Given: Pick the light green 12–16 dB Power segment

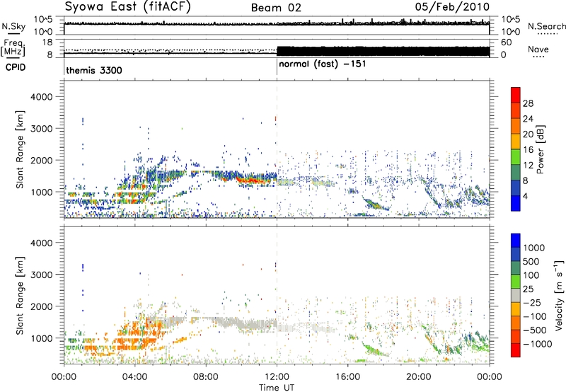Looking at the screenshot, I should click(x=516, y=157).
